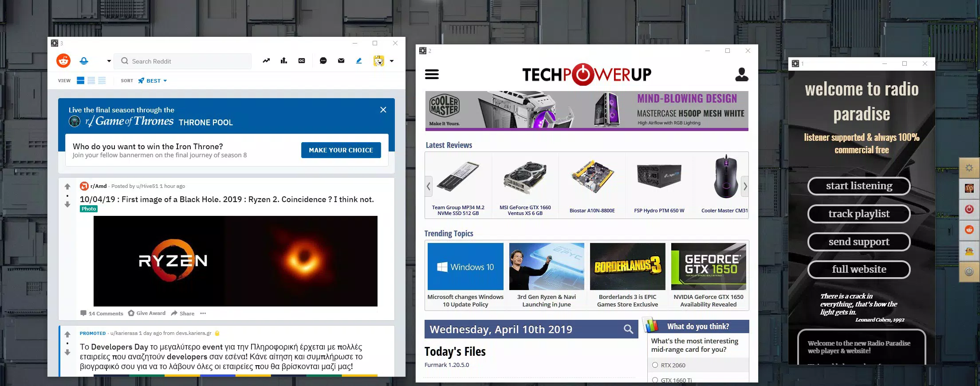Open Reddit's Popular trending-arrow icon
This screenshot has height=386, width=980.
point(266,61)
